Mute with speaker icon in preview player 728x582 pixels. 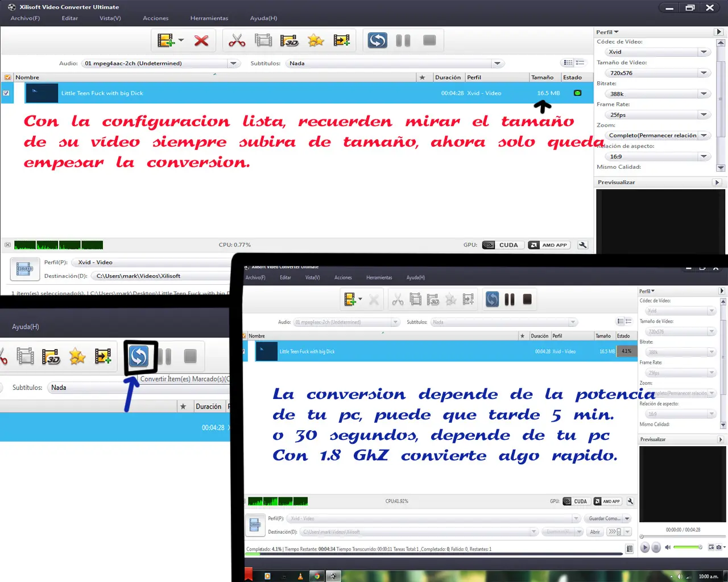[x=668, y=547]
